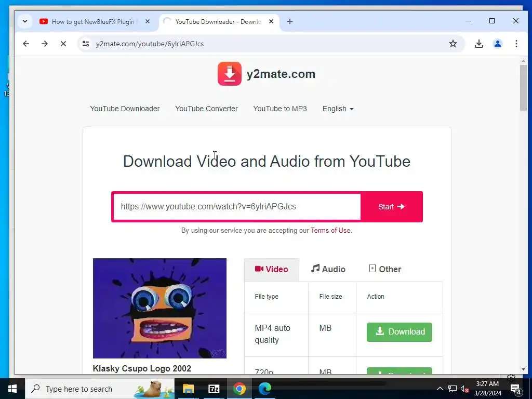Click the Download Video and Audio heading
Screen dimensions: 532x399
pyautogui.click(x=267, y=161)
